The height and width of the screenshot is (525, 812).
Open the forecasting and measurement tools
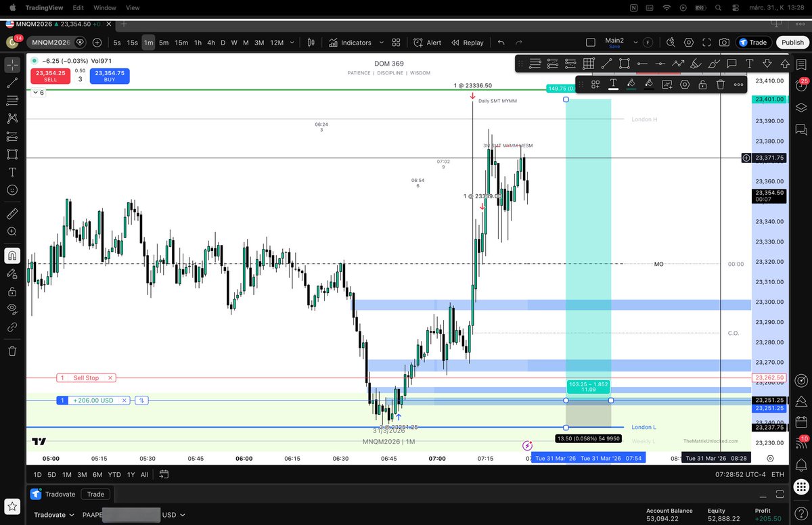tap(12, 137)
